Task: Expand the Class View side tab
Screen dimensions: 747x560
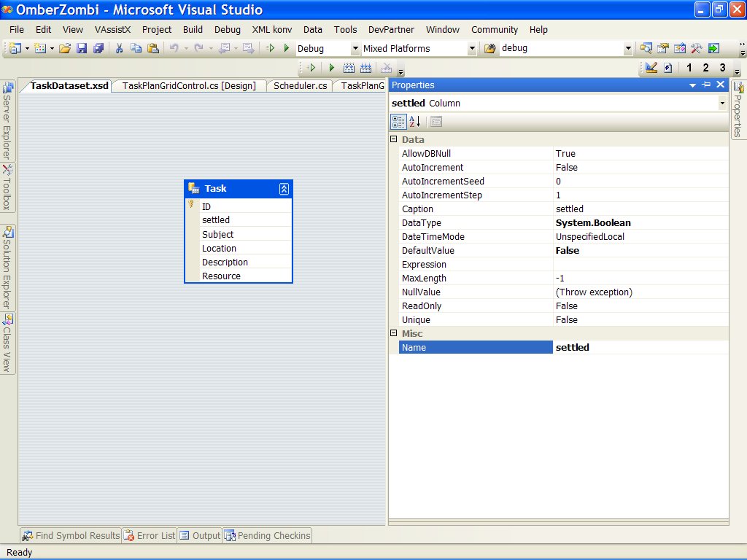Action: click(x=7, y=343)
